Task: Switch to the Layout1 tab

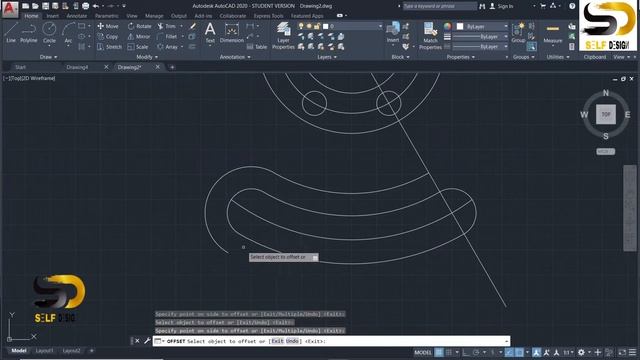Action: coord(44,351)
